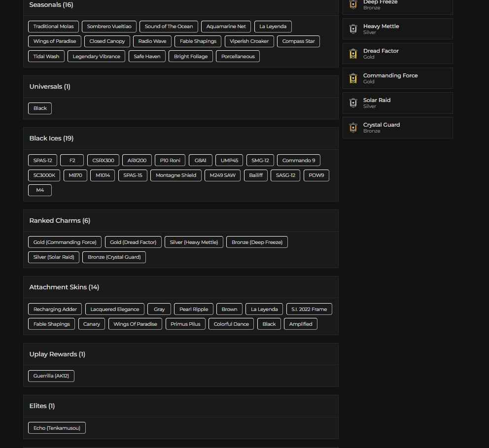Click the Dread Factor gold charm icon
The image size is (489, 448).
pyautogui.click(x=353, y=54)
